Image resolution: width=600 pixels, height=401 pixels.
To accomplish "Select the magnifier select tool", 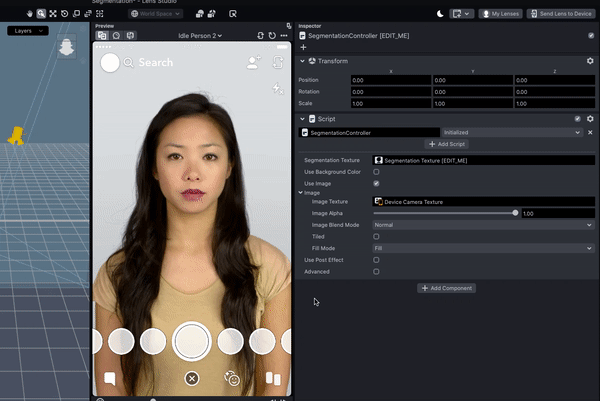I will coord(41,14).
